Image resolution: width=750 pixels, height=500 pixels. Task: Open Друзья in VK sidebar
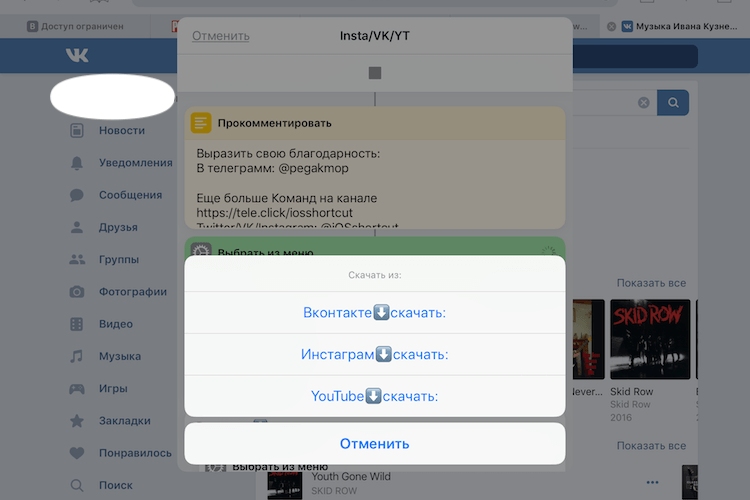pos(118,227)
